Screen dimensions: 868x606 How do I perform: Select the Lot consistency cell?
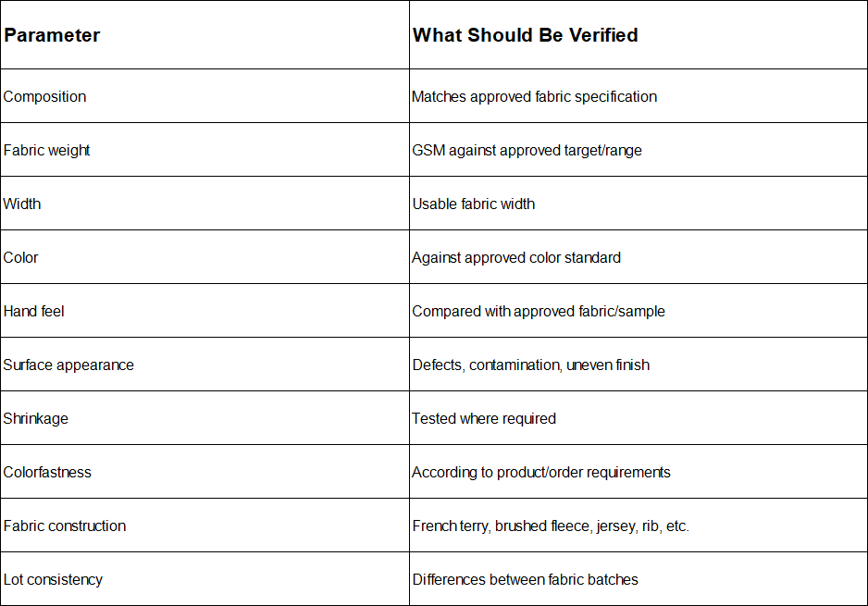click(205, 579)
